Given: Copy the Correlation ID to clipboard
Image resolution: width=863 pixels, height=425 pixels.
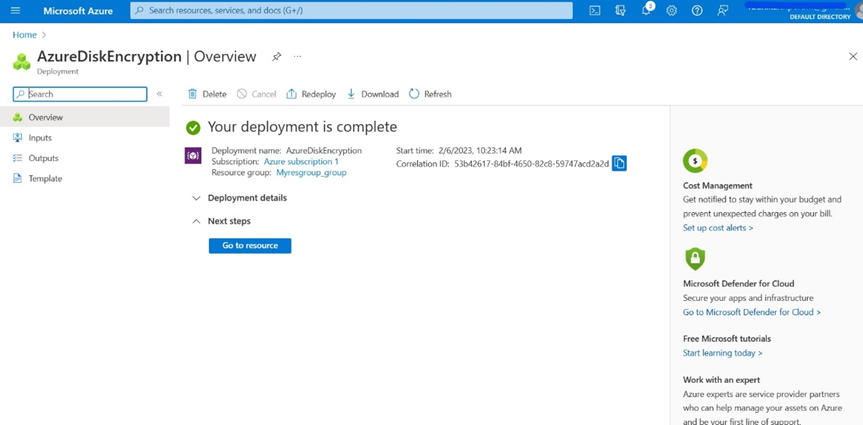Looking at the screenshot, I should (619, 164).
